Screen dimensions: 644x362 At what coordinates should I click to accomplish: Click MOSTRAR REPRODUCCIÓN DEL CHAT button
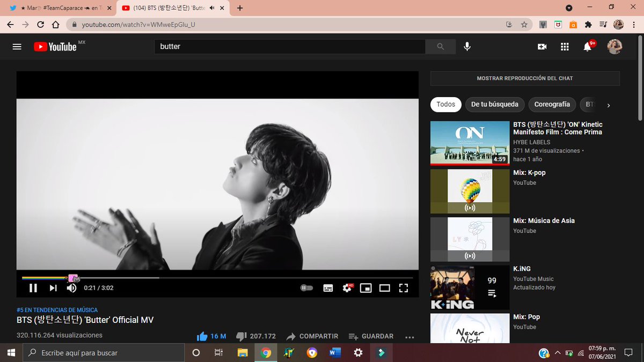tap(525, 78)
